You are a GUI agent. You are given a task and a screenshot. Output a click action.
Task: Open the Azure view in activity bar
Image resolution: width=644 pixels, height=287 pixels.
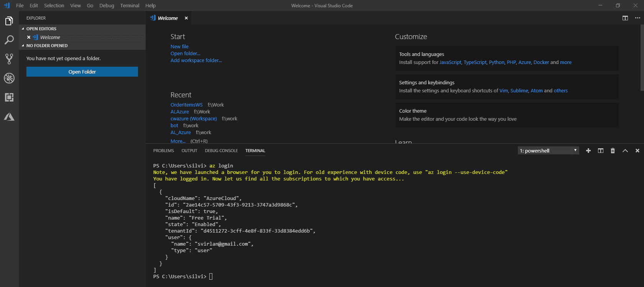(9, 116)
